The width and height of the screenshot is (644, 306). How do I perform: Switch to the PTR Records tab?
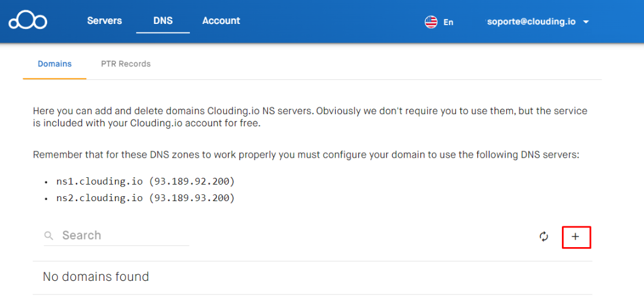tap(126, 64)
